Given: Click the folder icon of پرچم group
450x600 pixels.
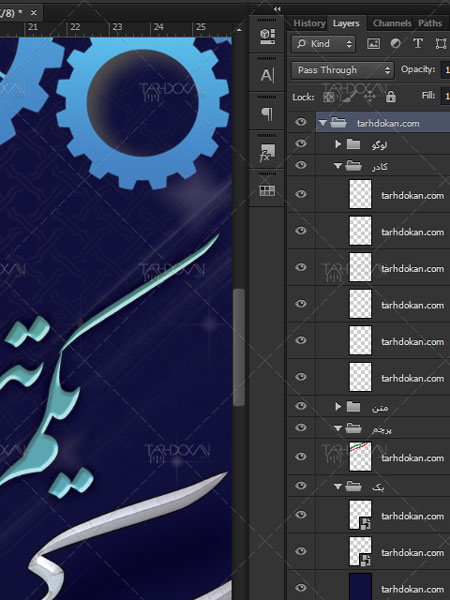Looking at the screenshot, I should click(353, 429).
